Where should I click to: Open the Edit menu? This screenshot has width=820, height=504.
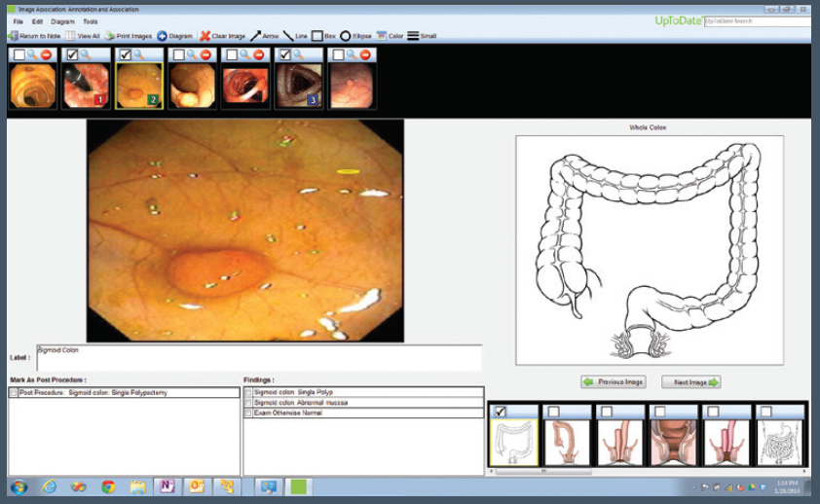(37, 22)
